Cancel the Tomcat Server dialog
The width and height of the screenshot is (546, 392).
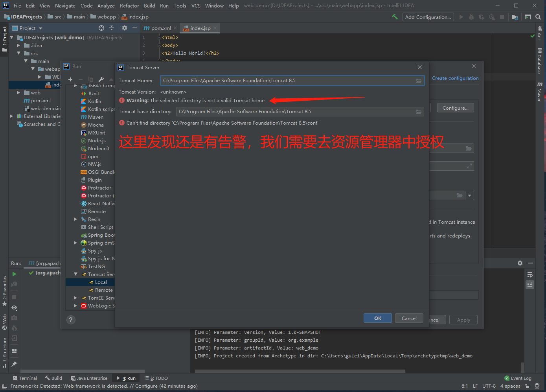pyautogui.click(x=409, y=318)
